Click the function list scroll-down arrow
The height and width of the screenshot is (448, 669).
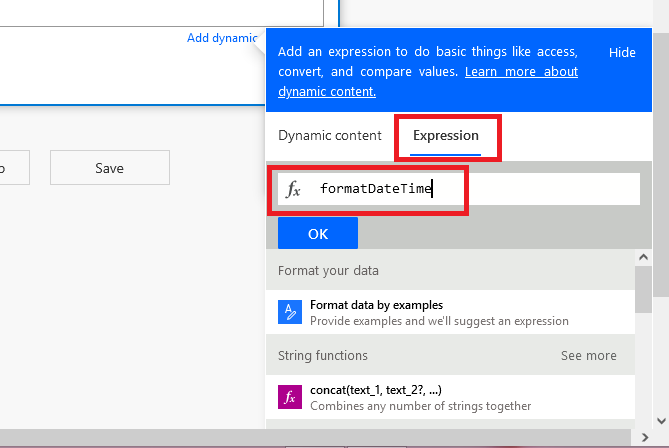pyautogui.click(x=644, y=421)
